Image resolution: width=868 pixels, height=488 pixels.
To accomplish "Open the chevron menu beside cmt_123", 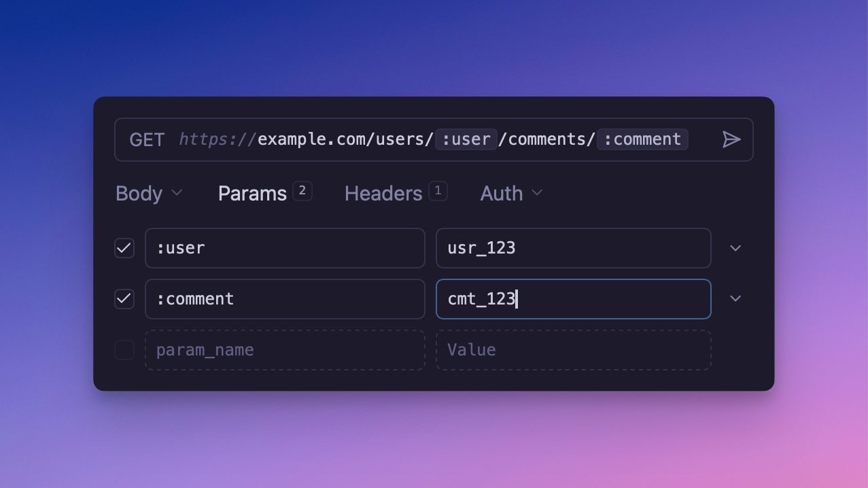I will click(x=735, y=299).
